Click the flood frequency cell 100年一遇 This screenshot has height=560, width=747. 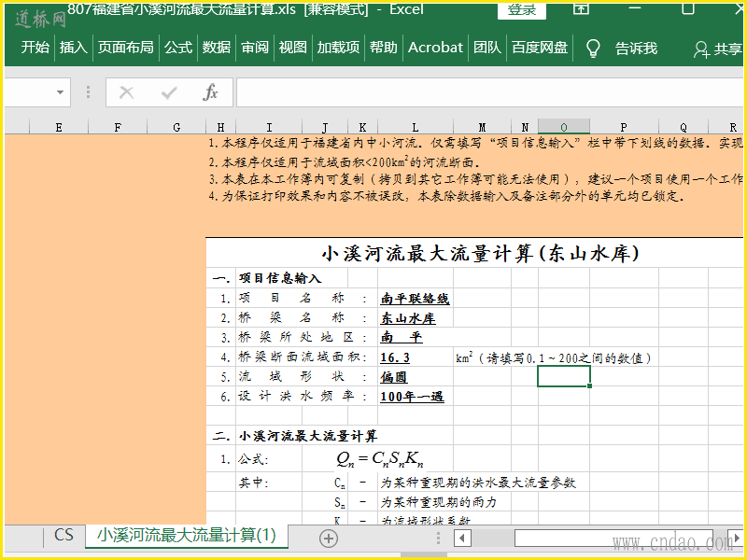[412, 396]
